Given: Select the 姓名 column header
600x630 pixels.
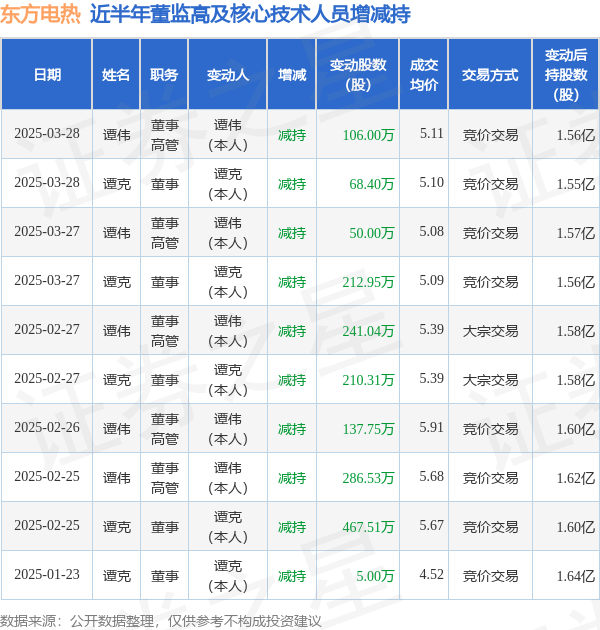Looking at the screenshot, I should click(x=116, y=75).
